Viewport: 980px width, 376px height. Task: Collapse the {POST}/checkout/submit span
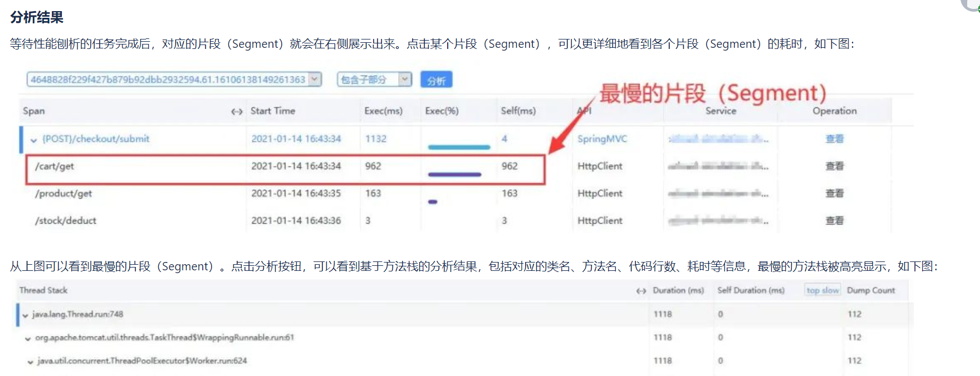tap(33, 140)
